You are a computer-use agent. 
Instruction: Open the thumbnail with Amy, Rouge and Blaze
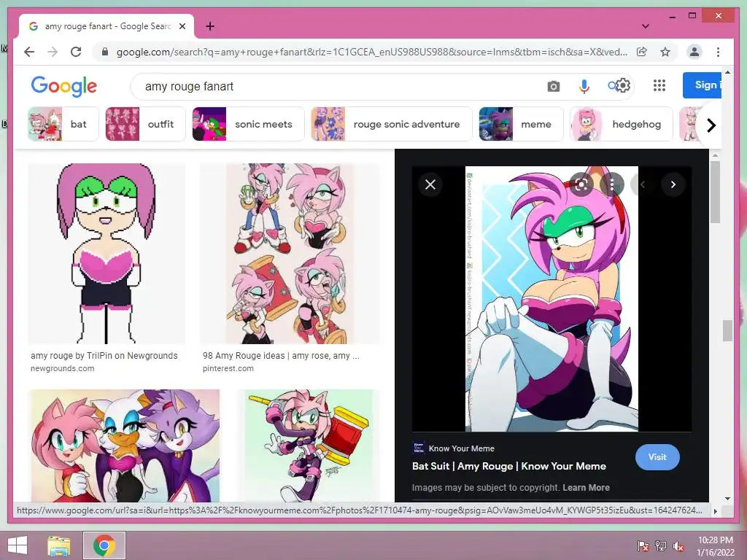tap(125, 446)
